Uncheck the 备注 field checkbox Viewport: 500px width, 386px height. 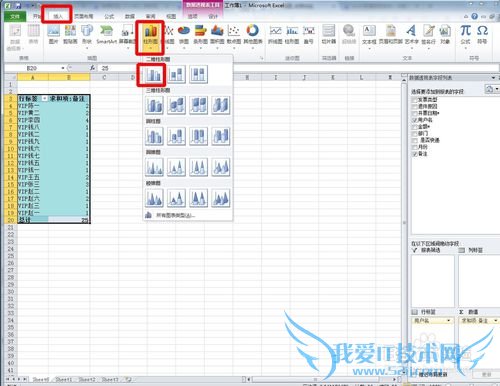click(x=415, y=154)
